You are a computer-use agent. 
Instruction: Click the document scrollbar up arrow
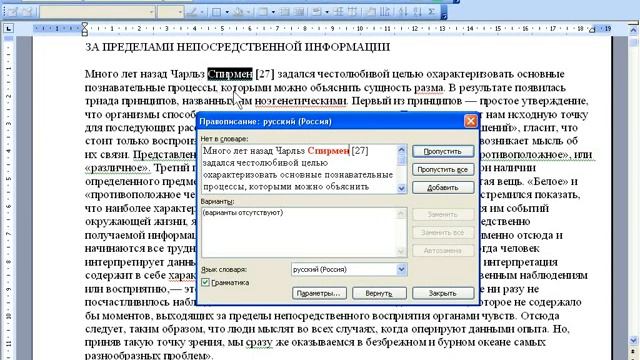click(x=633, y=31)
